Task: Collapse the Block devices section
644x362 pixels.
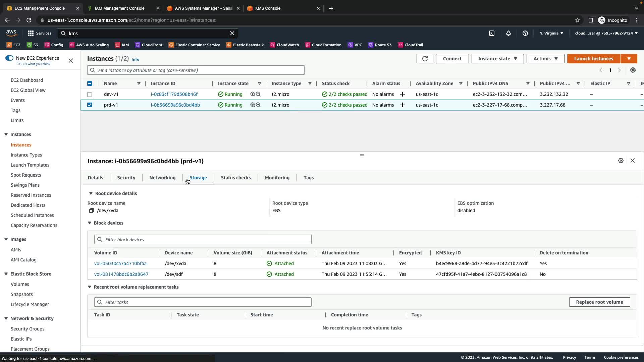Action: coord(90,223)
